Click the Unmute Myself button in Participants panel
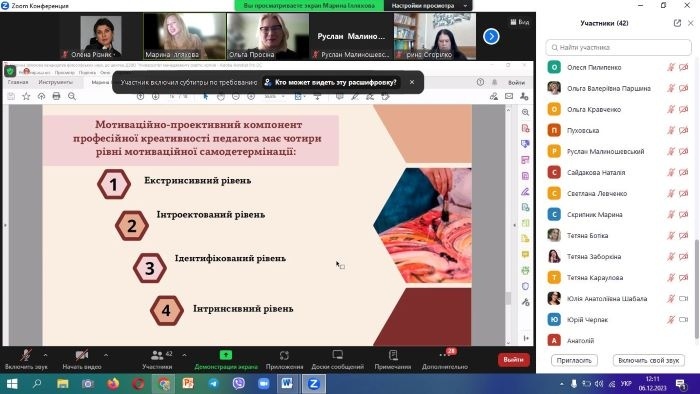Screen dimensions: 700x394 (649, 360)
